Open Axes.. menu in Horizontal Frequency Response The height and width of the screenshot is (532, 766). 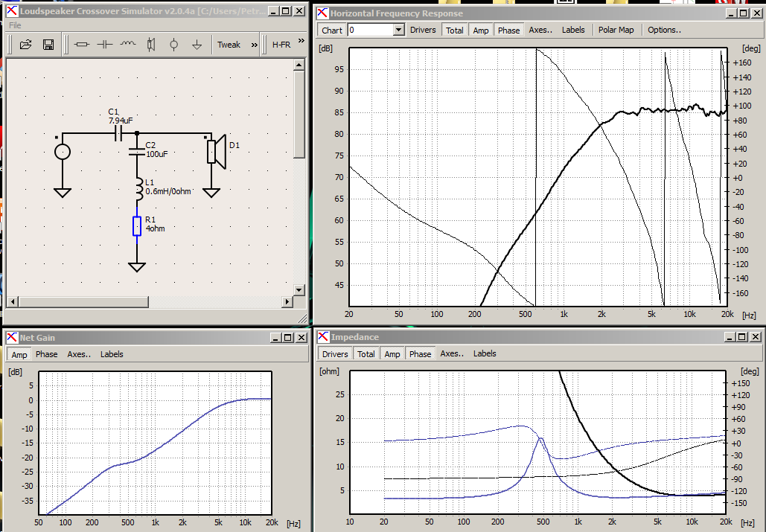pyautogui.click(x=540, y=30)
